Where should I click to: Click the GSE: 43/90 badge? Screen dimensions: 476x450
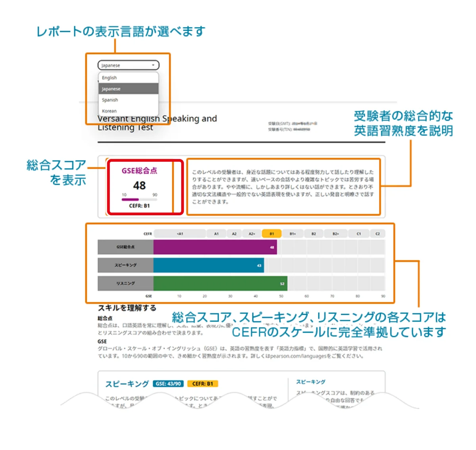click(168, 384)
